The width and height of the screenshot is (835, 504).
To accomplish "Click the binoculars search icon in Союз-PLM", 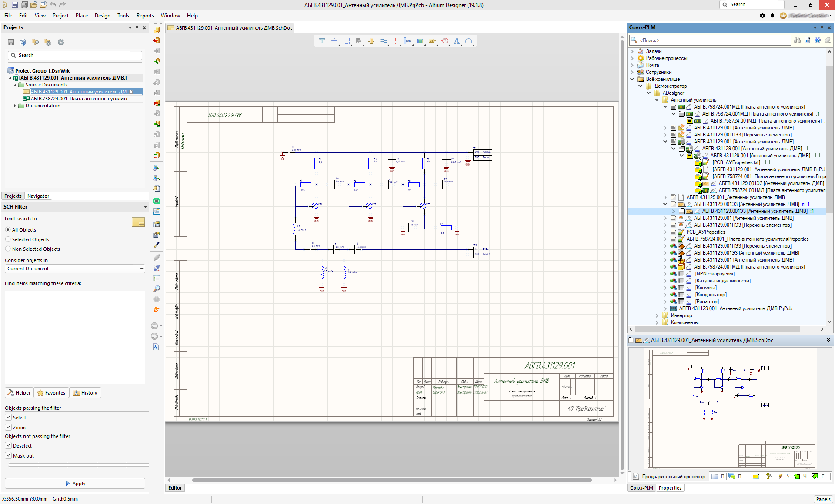I will (x=797, y=40).
